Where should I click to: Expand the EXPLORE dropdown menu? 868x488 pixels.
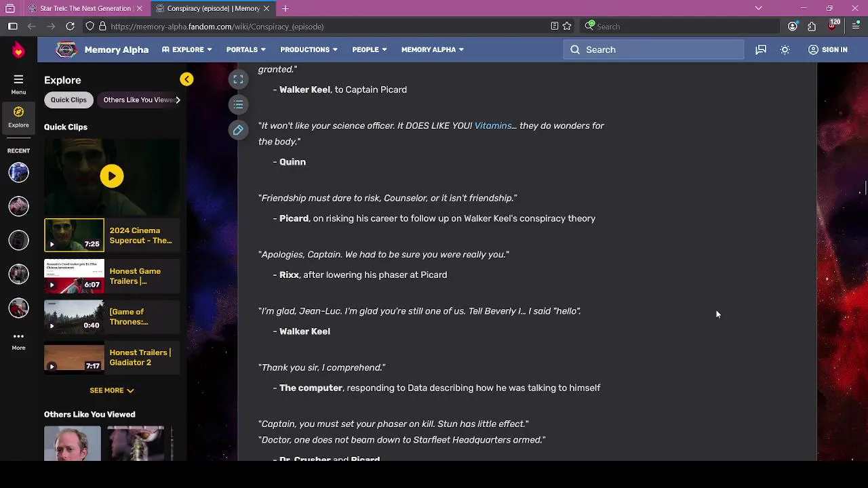pos(186,49)
